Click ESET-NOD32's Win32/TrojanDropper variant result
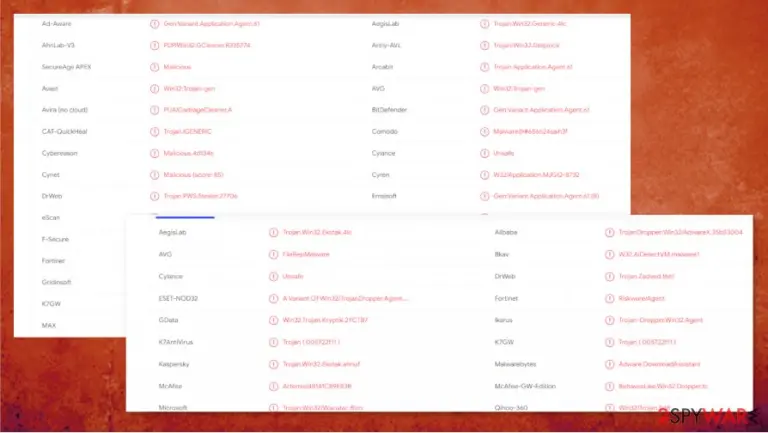The image size is (768, 433). (345, 298)
